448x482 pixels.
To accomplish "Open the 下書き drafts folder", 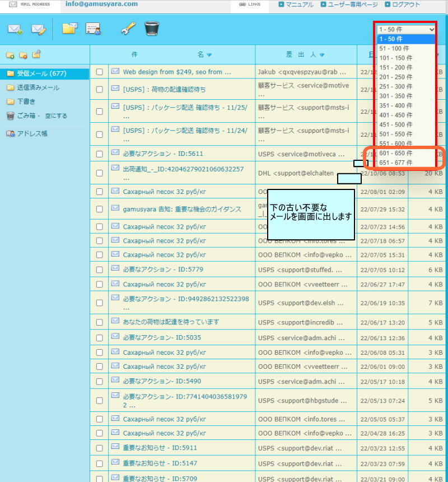I will tap(26, 101).
